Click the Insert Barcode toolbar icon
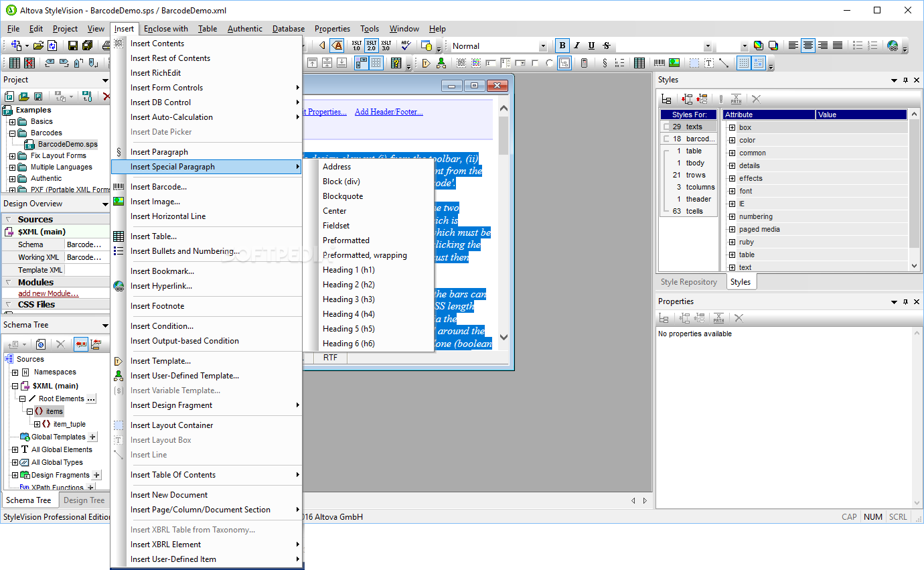The width and height of the screenshot is (924, 570). coord(660,63)
